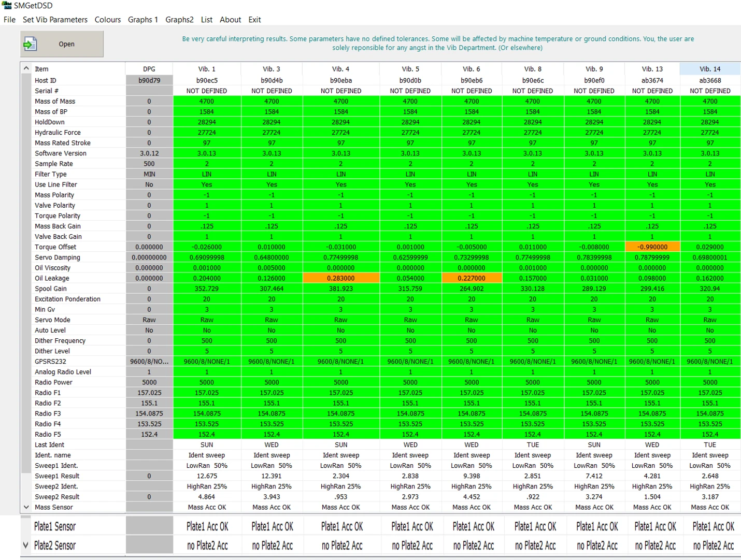Click the up arrow of the upper table scrollbar
Screen dimensions: 741x560
[26, 68]
